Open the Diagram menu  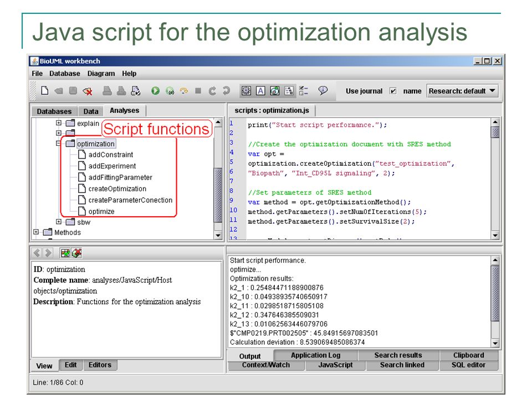[101, 74]
